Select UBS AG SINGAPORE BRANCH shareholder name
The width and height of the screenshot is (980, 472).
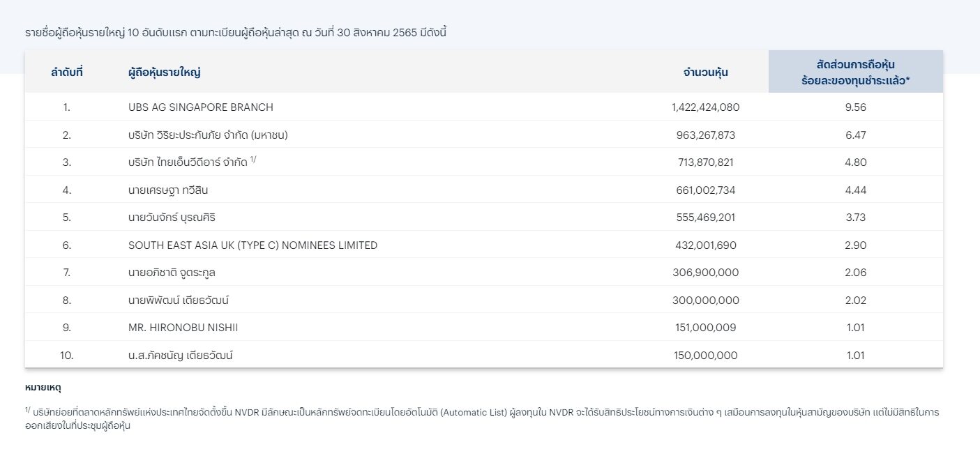(201, 107)
